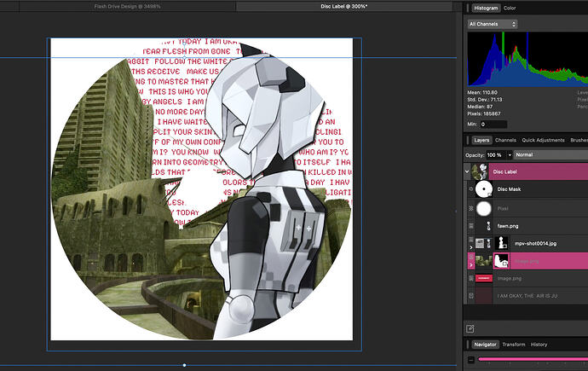Click the red image.png layer thumbnail

click(x=484, y=278)
